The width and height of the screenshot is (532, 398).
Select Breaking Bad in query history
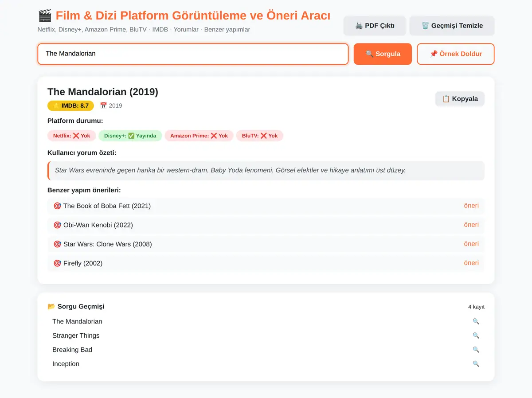click(72, 350)
